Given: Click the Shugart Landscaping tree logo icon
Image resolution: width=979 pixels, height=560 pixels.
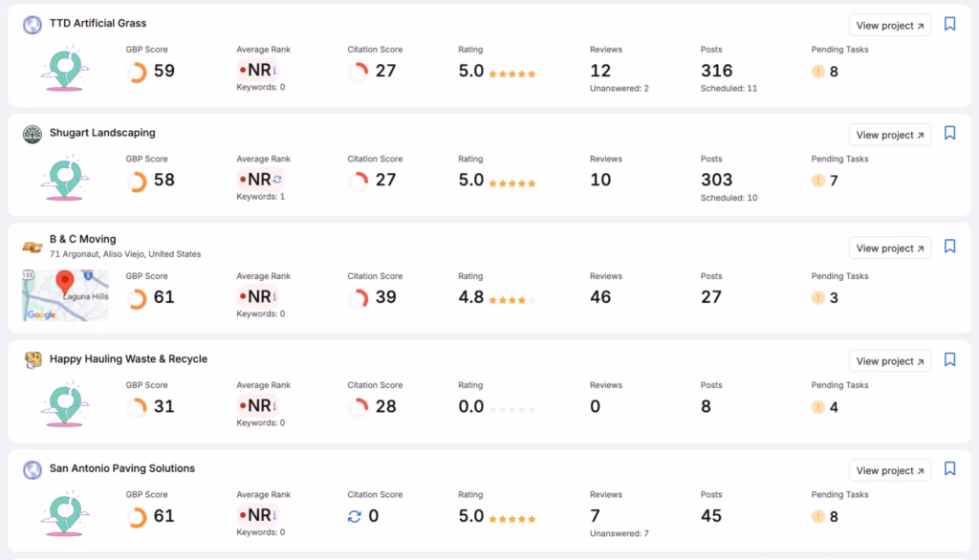Looking at the screenshot, I should (31, 133).
